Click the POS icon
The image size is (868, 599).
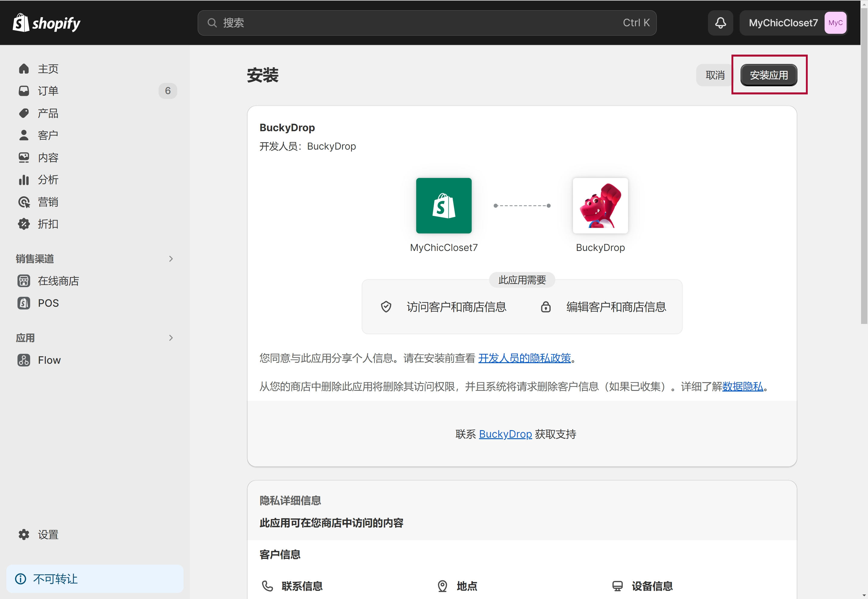pyautogui.click(x=24, y=303)
